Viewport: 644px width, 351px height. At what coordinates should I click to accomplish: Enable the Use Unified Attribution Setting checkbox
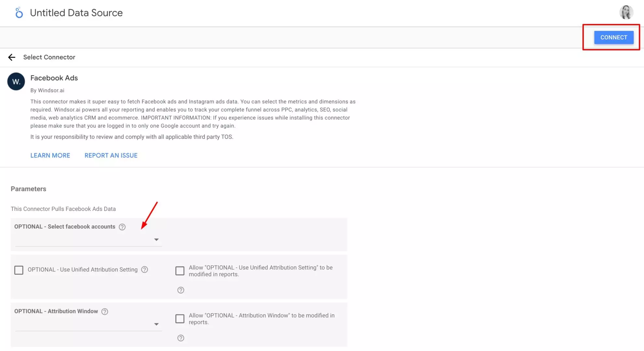[19, 270]
